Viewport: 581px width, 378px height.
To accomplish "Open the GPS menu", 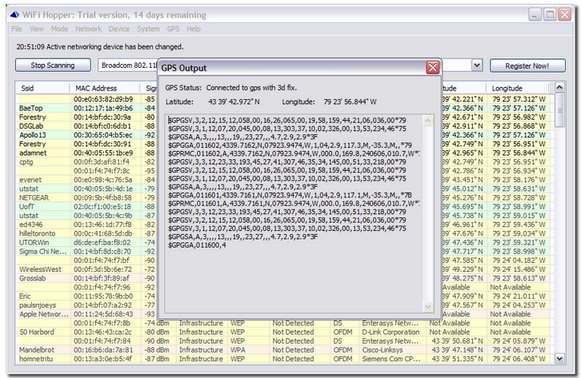I will click(x=173, y=29).
